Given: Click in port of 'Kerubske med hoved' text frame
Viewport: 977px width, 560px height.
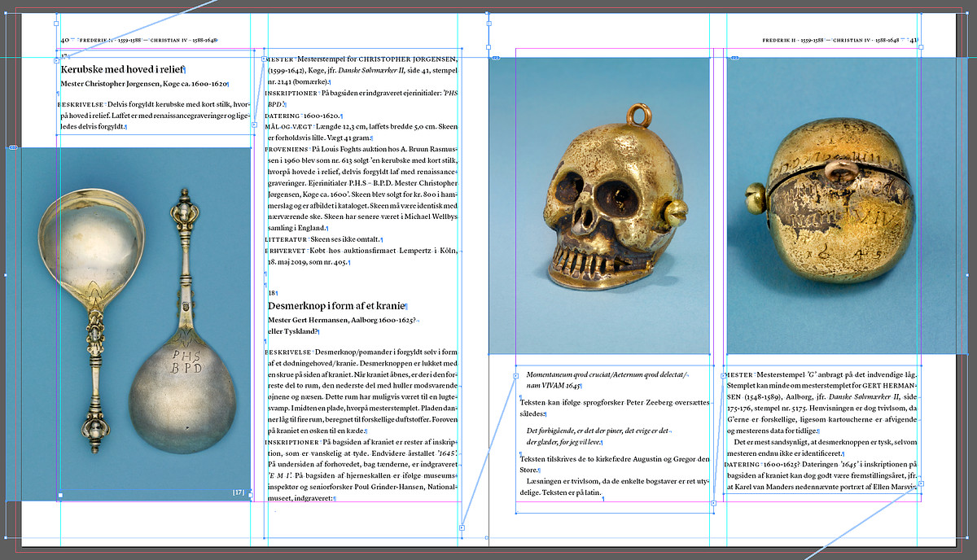Looking at the screenshot, I should click(x=56, y=60).
